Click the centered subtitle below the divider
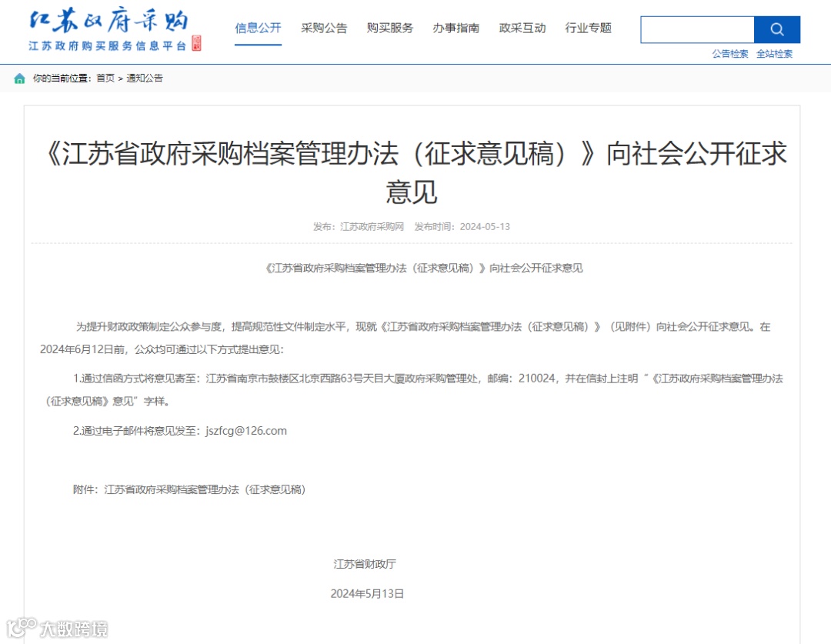This screenshot has width=831, height=644. pyautogui.click(x=424, y=269)
